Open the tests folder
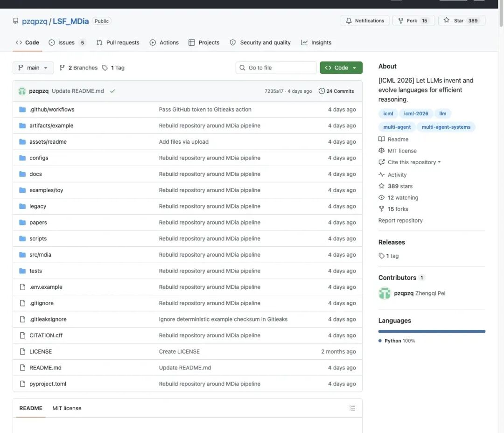 pos(35,271)
